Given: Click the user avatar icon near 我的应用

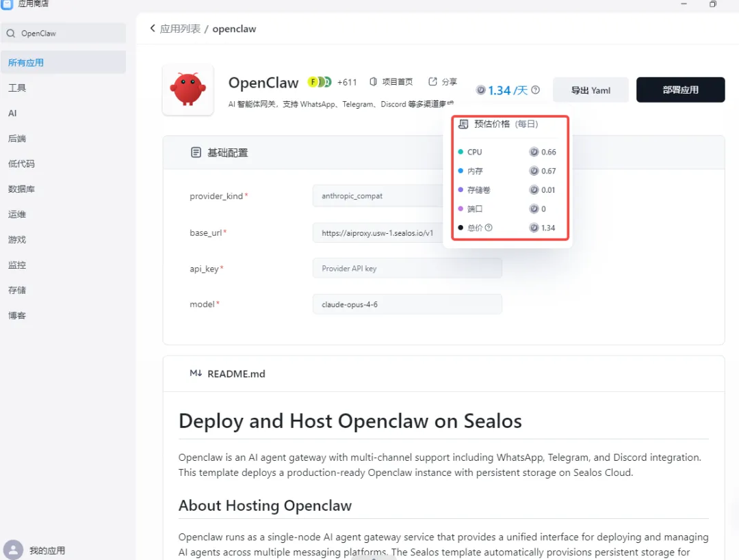Looking at the screenshot, I should click(13, 550).
